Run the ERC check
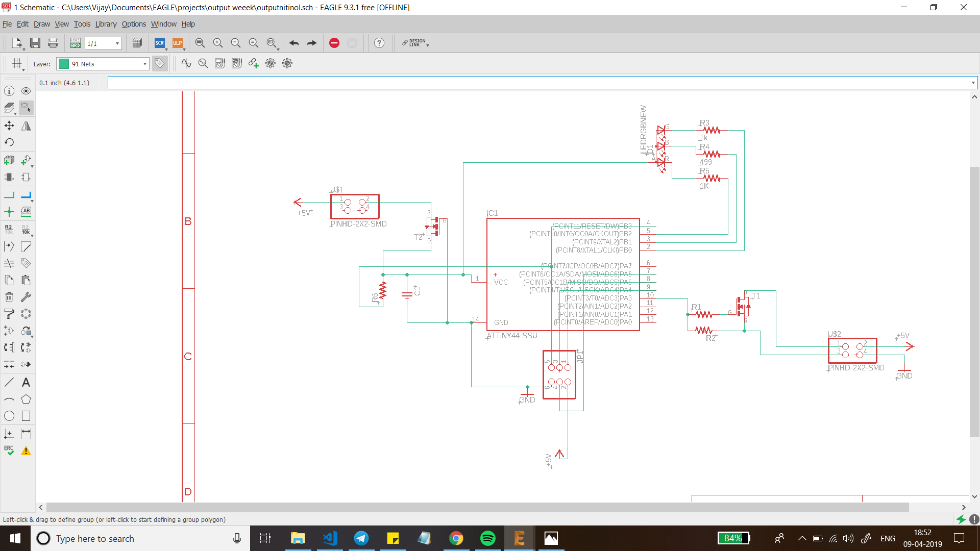 pos(9,450)
